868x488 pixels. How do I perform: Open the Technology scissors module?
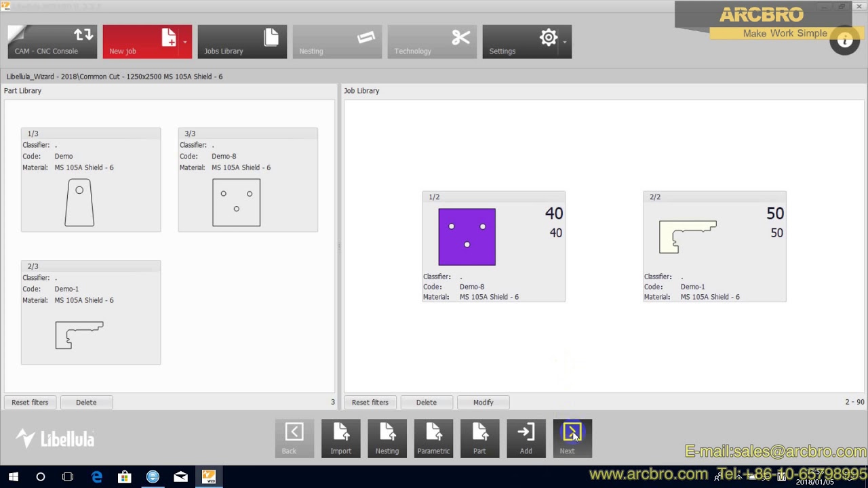[x=432, y=41]
